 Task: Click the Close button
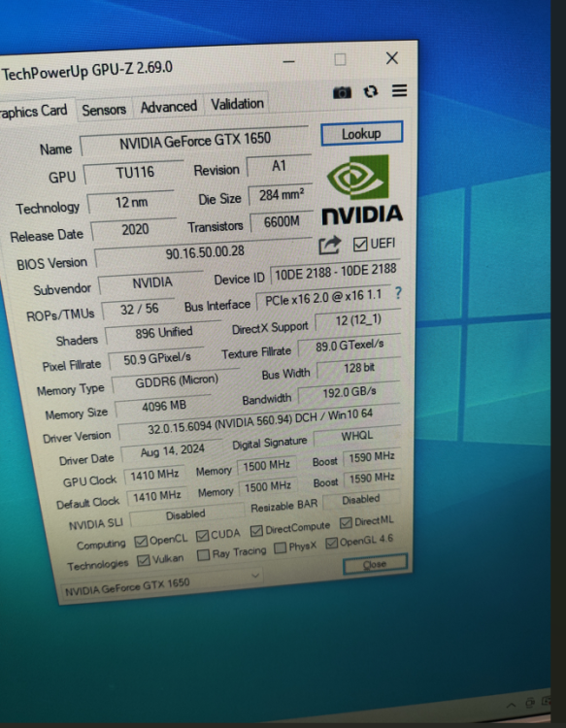[x=375, y=564]
